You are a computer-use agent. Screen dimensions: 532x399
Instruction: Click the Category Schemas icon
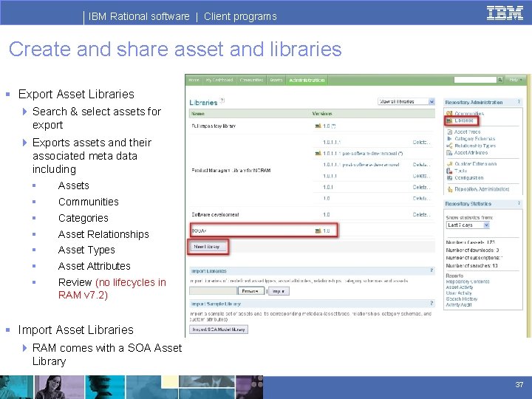point(449,138)
